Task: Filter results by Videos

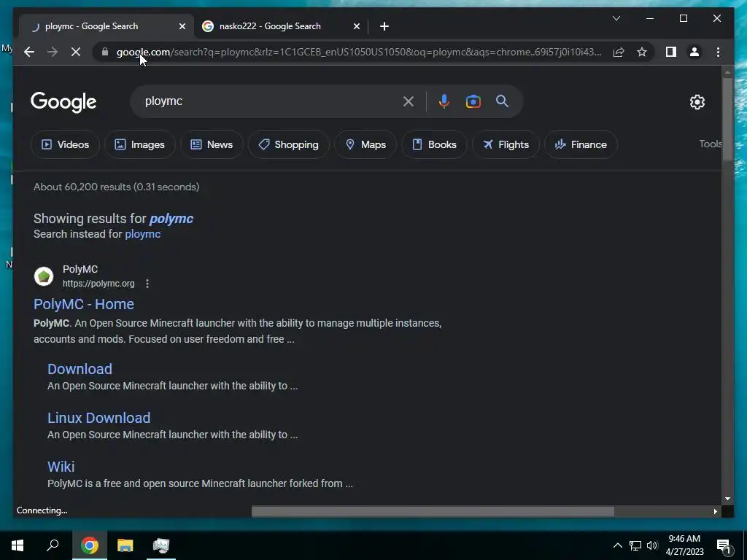Action: coord(65,144)
